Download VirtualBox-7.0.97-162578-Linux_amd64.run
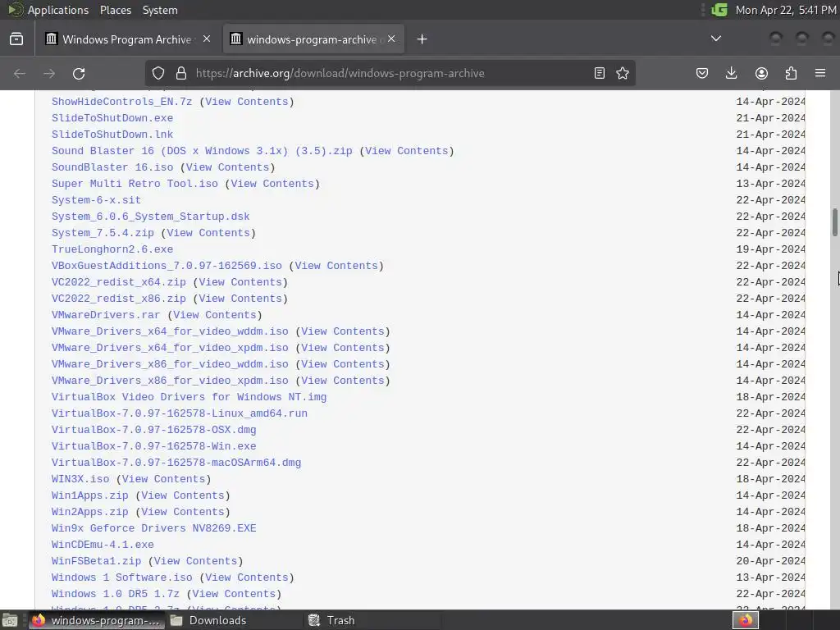 (180, 413)
